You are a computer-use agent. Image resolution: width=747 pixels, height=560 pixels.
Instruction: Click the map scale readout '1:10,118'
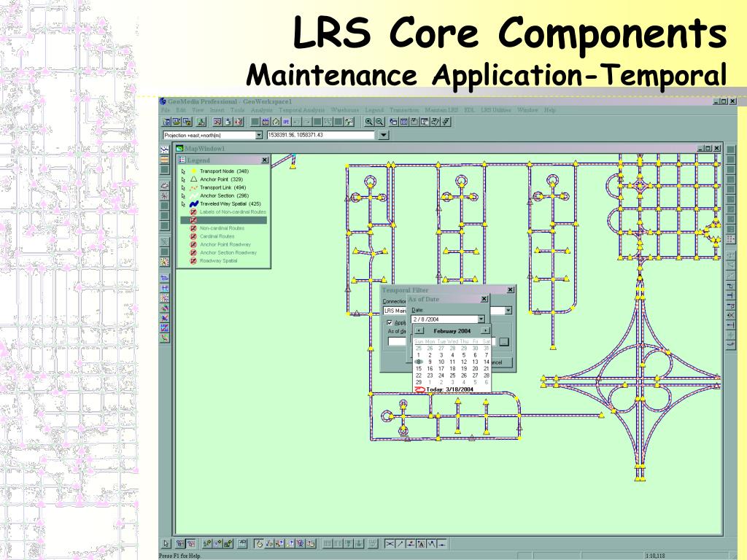[x=655, y=556]
